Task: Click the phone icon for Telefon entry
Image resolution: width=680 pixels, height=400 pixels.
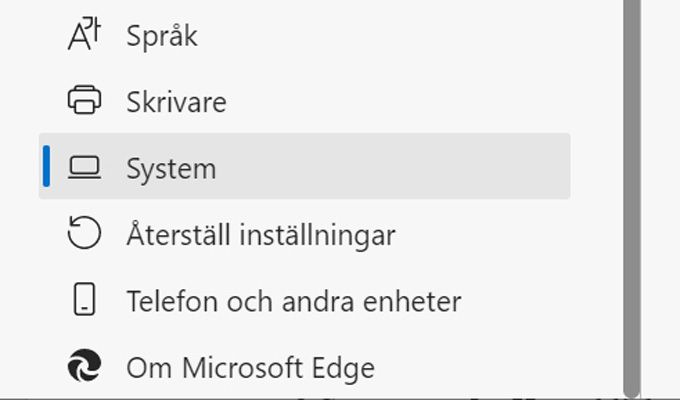Action: click(x=84, y=299)
